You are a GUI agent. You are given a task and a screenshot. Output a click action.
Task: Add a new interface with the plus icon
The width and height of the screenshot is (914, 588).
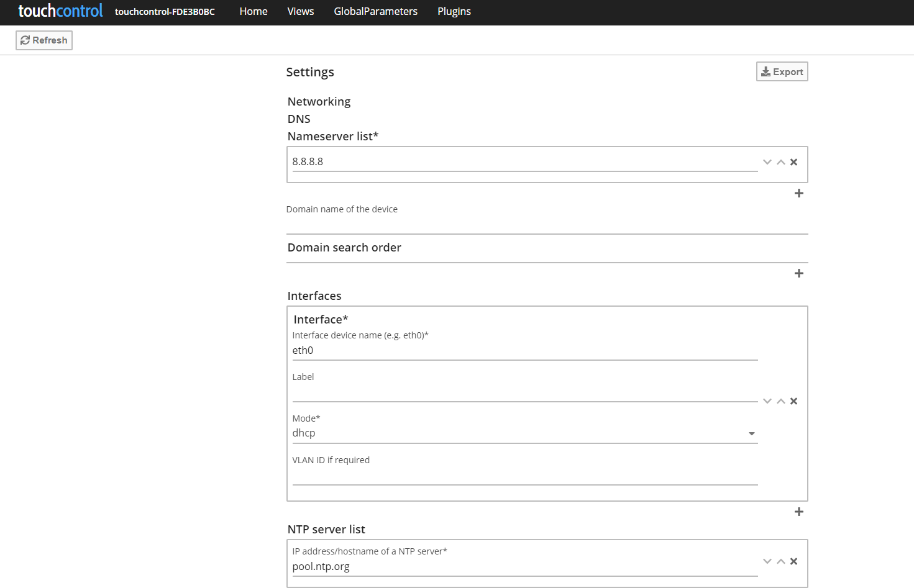coord(799,512)
